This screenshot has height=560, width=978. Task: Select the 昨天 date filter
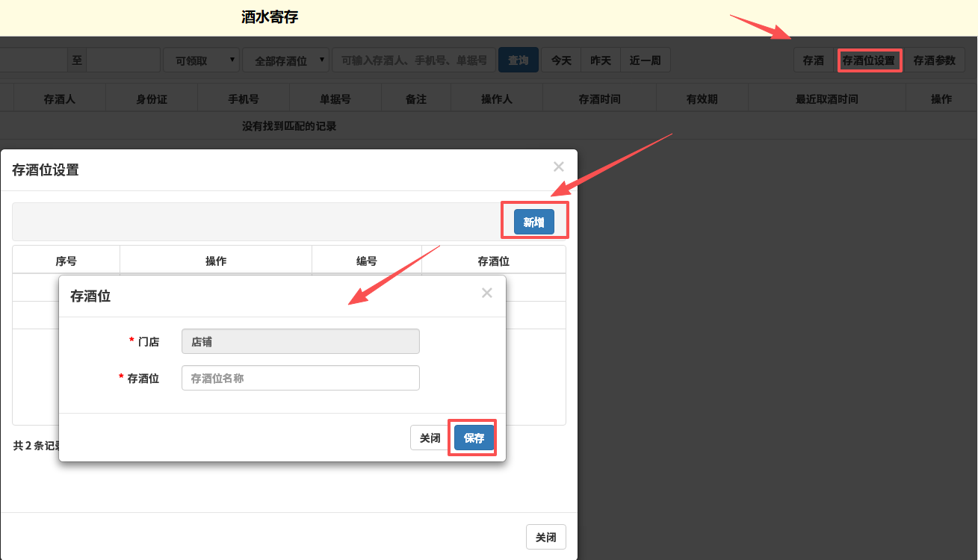pyautogui.click(x=601, y=60)
